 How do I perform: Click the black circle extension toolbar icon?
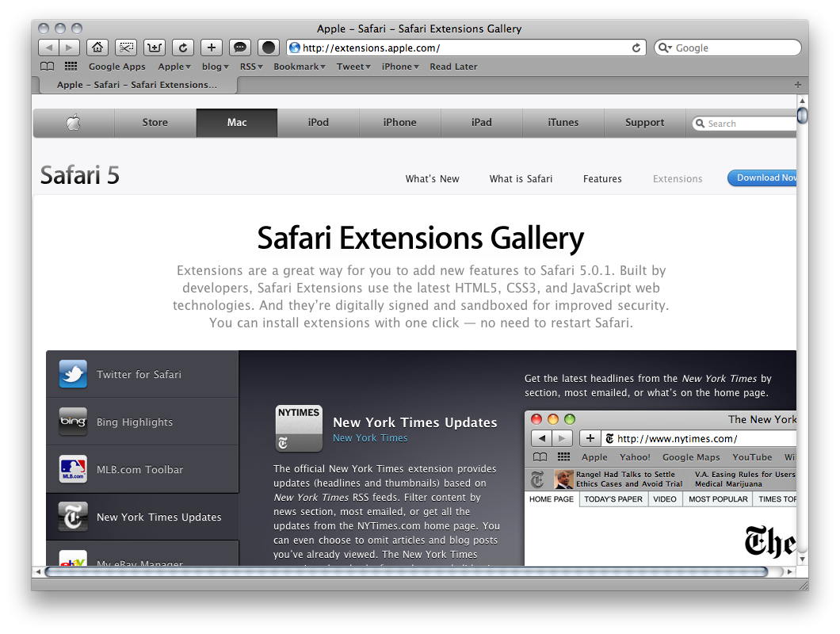pos(269,48)
